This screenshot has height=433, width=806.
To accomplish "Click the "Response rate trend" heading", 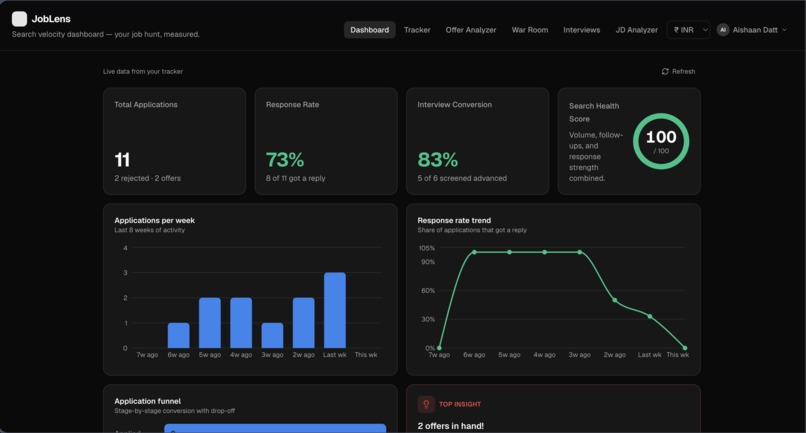I will point(454,220).
